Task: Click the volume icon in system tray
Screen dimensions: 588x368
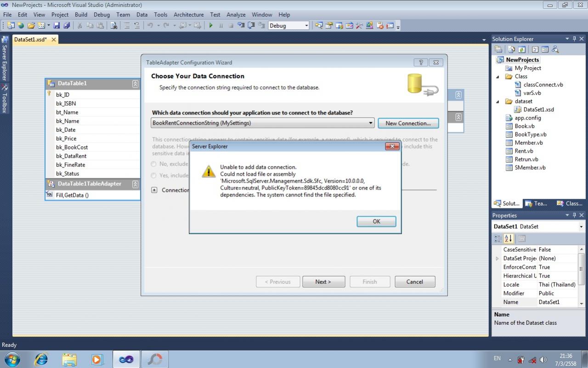Action: coord(543,360)
